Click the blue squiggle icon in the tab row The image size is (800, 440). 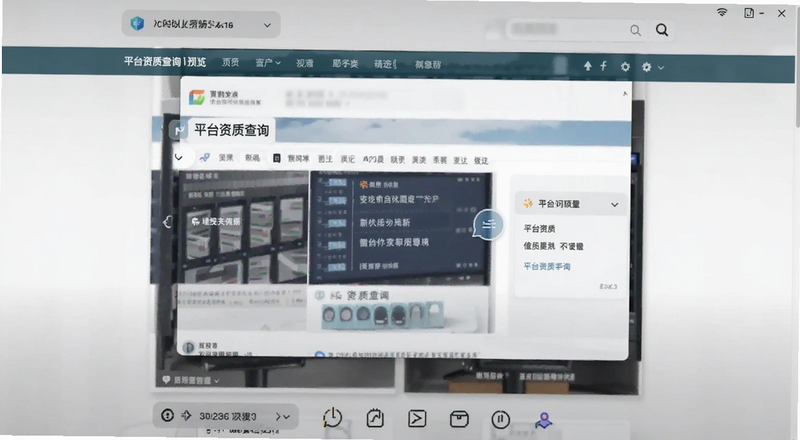pyautogui.click(x=205, y=158)
